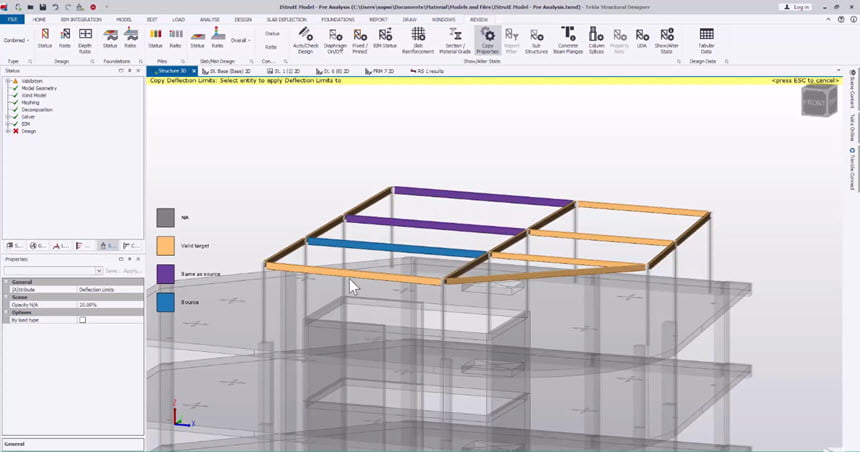Screen dimensions: 860x452
Task: Click the Concrete Ratio button
Action: [271, 47]
